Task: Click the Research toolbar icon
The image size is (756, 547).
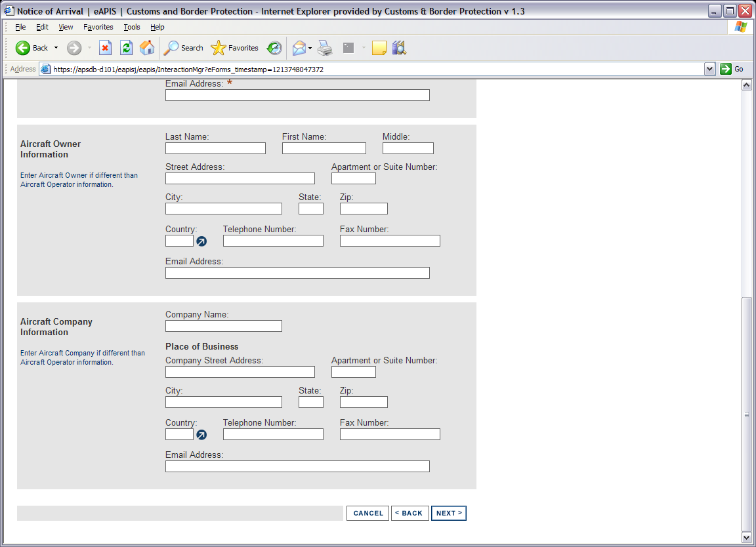Action: (399, 48)
